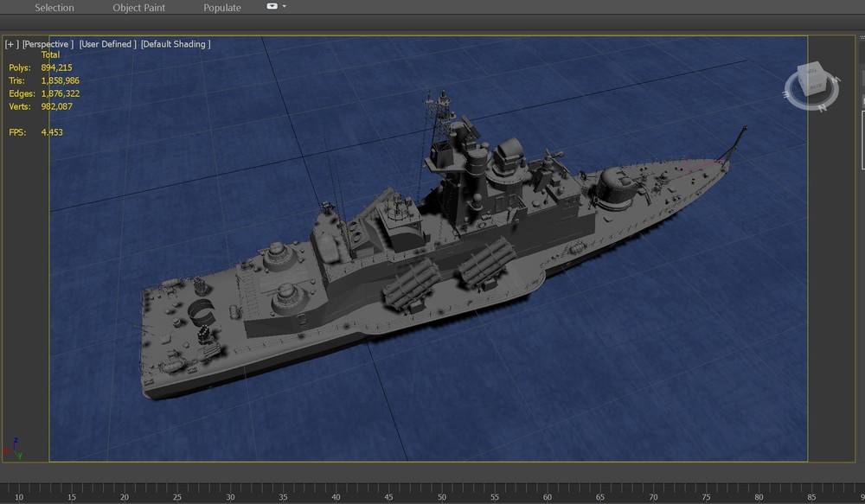
Task: Select East on the ViewCube compass
Action: [x=785, y=94]
